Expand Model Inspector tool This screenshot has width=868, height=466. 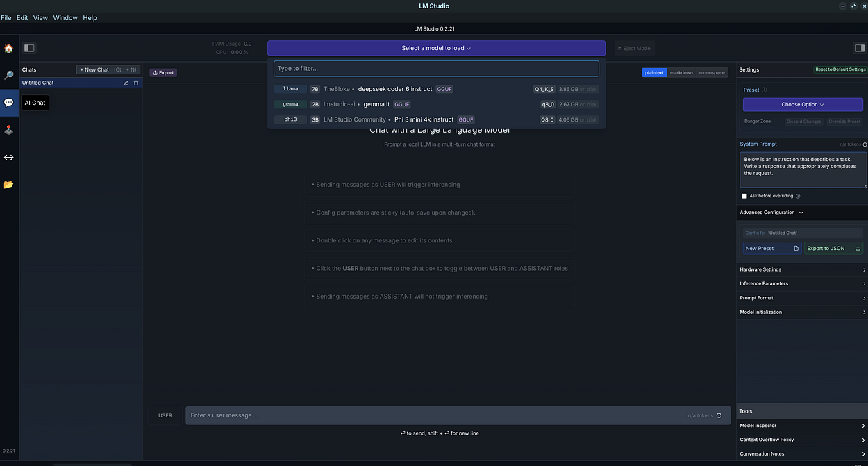coord(802,426)
